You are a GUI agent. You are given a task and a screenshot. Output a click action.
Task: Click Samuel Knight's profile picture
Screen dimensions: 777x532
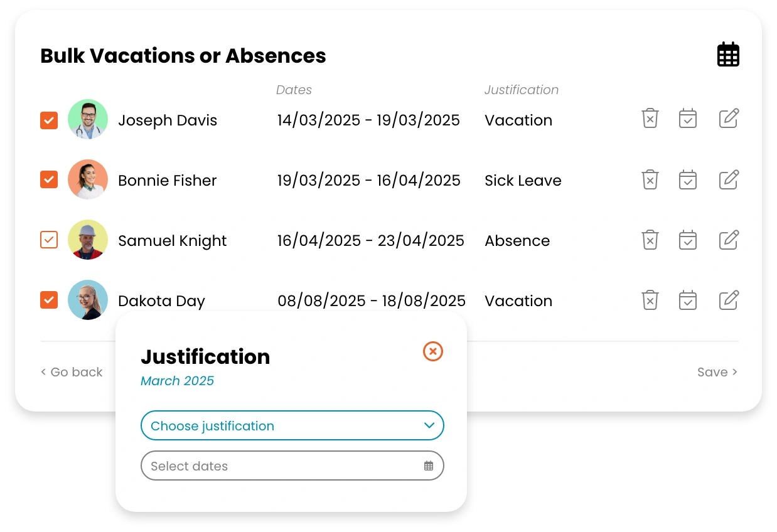pyautogui.click(x=88, y=240)
